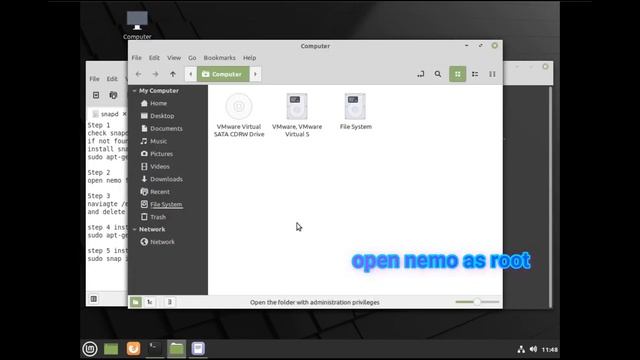Open File menu in the text editor window
The width and height of the screenshot is (640, 360).
94,79
